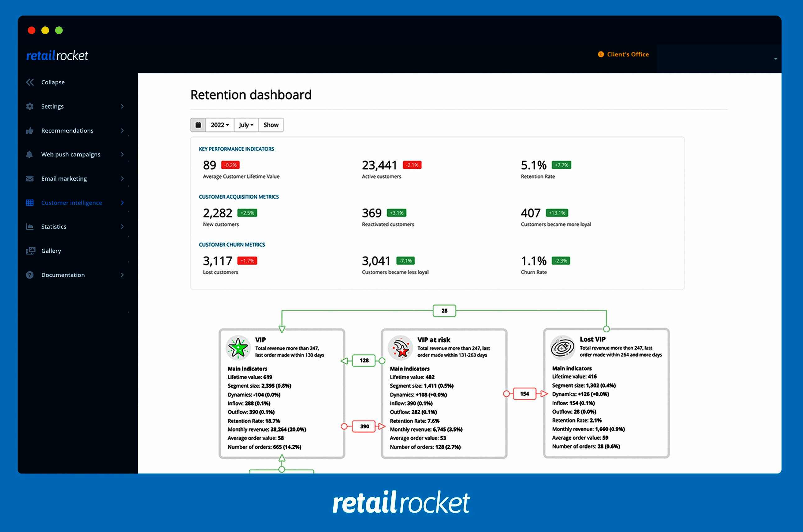The width and height of the screenshot is (803, 532).
Task: Open the Client's Office link
Action: pos(628,54)
